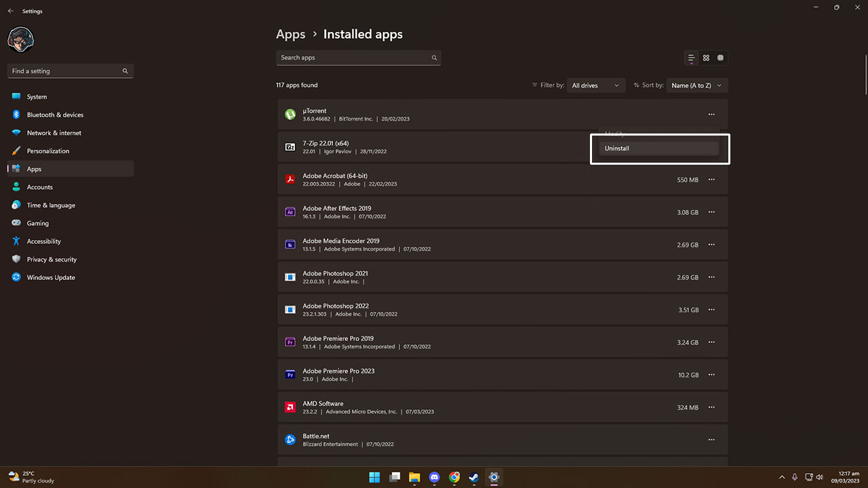Click the search magnifier in Search apps
Viewport: 868px width, 488px height.
tap(434, 58)
